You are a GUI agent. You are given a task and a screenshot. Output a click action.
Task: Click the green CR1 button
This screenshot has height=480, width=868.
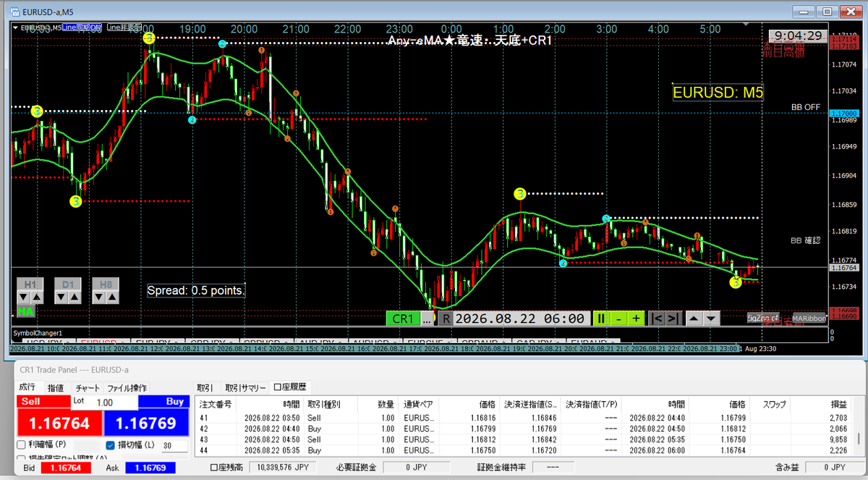402,318
